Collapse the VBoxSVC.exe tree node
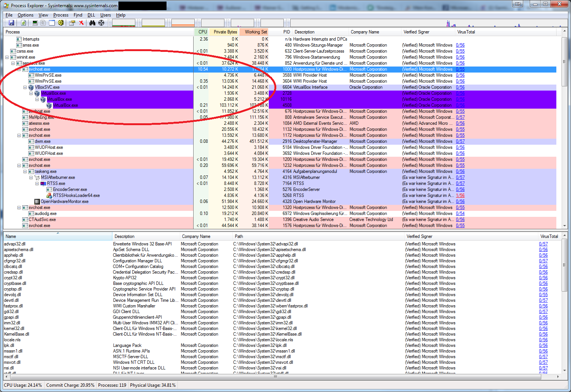This screenshot has width=571, height=392. tap(25, 87)
